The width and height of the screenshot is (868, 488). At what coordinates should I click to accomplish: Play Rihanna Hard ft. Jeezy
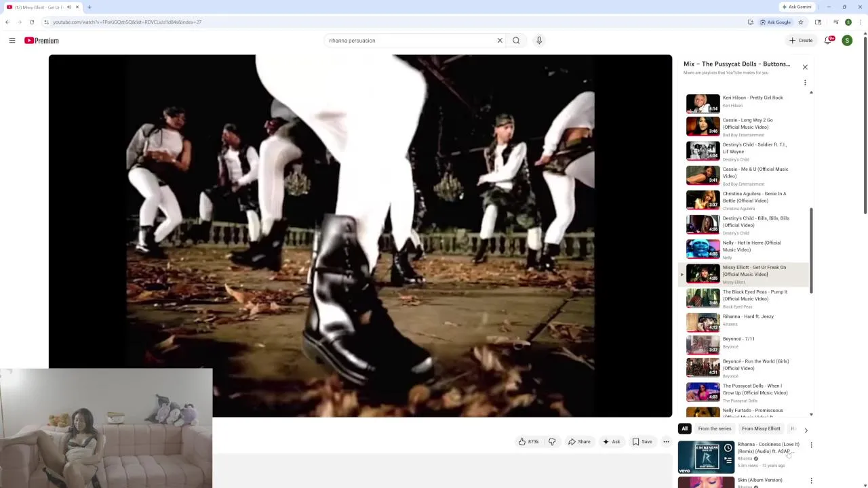tap(744, 322)
